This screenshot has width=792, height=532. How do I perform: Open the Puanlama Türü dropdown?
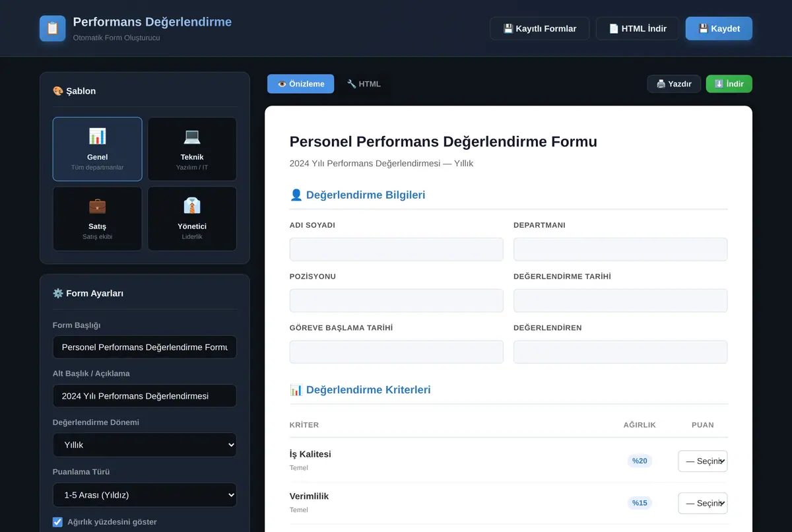[145, 494]
